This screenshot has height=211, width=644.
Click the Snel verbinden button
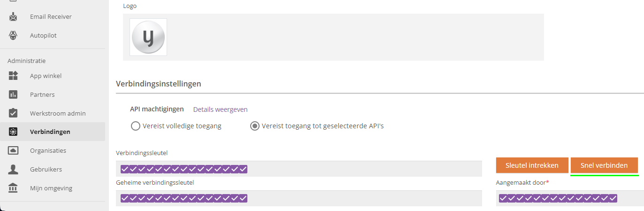(x=604, y=165)
